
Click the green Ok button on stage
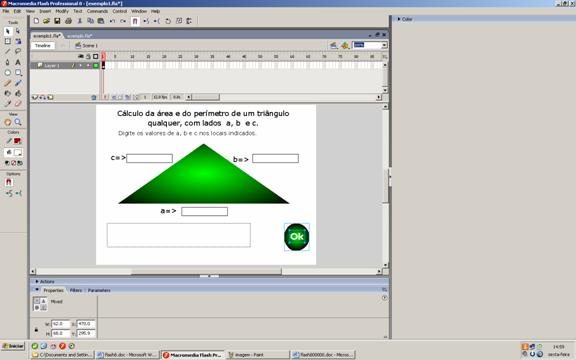[x=296, y=237]
